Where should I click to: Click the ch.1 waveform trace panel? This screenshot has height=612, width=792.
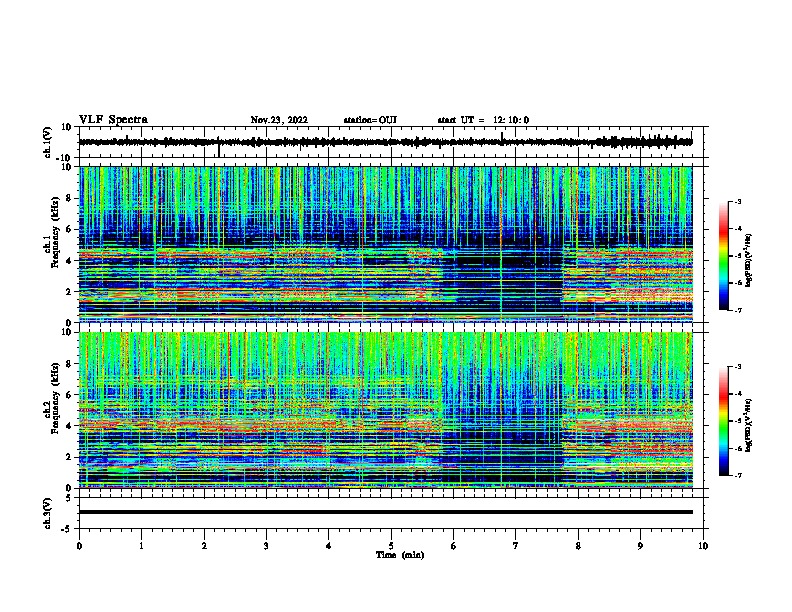[x=391, y=142]
